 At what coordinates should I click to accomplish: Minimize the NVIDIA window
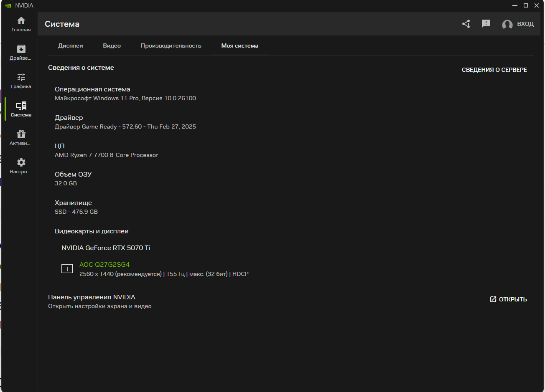pos(515,5)
